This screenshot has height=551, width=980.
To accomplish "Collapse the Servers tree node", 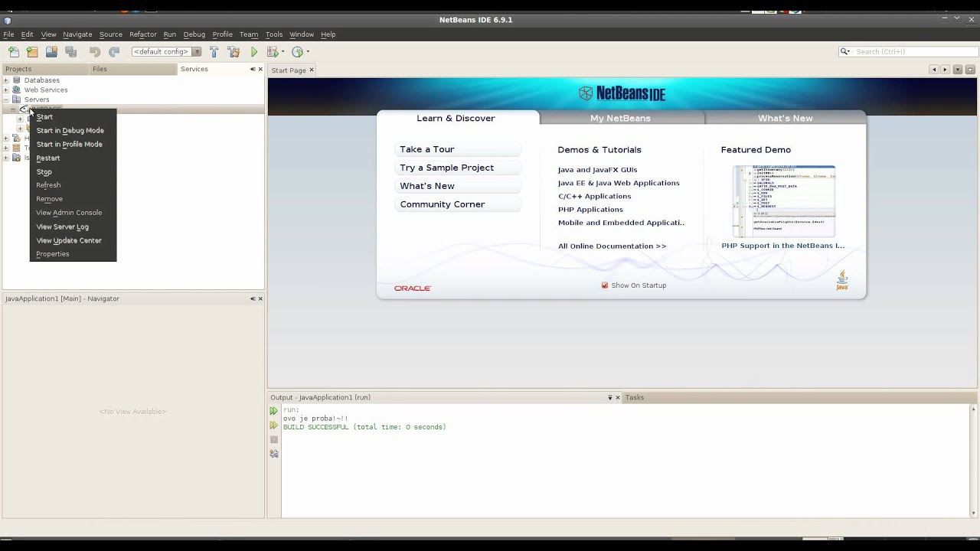I will point(6,100).
